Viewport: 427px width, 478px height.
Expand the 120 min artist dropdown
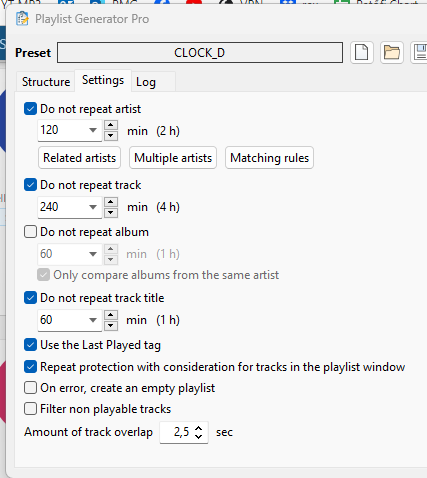93,130
